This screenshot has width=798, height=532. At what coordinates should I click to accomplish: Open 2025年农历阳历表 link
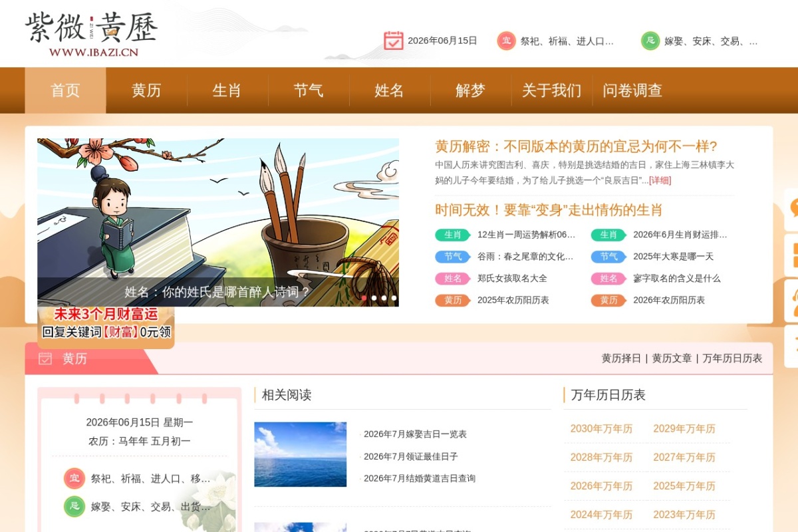513,301
